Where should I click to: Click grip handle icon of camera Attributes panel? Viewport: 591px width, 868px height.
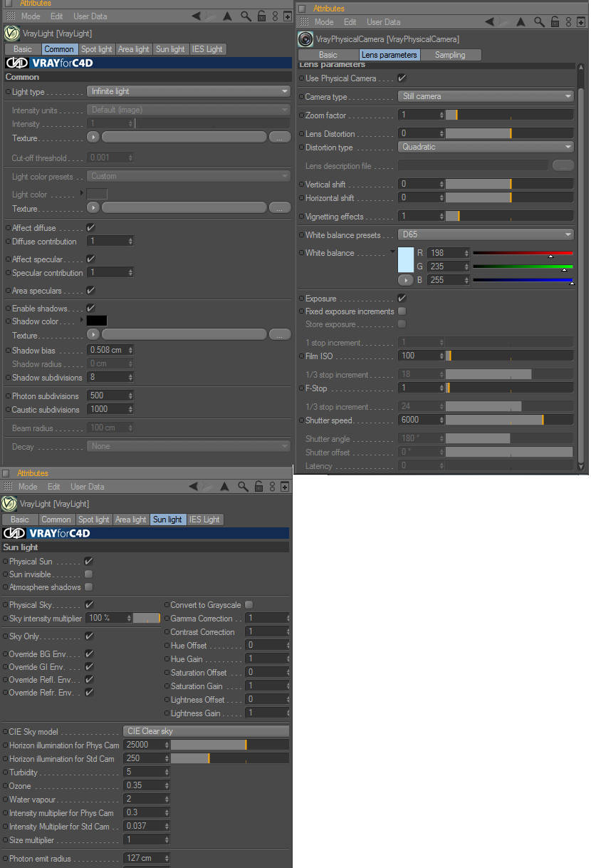303,22
